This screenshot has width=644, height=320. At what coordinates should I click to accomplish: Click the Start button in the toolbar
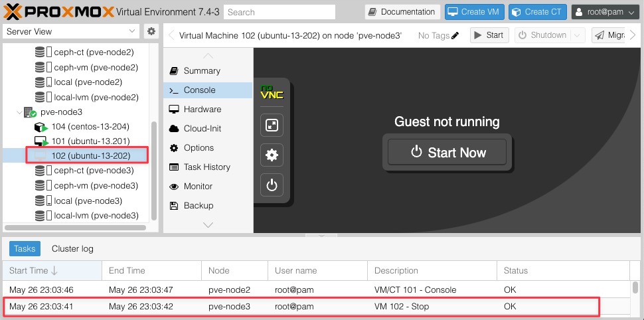(489, 35)
